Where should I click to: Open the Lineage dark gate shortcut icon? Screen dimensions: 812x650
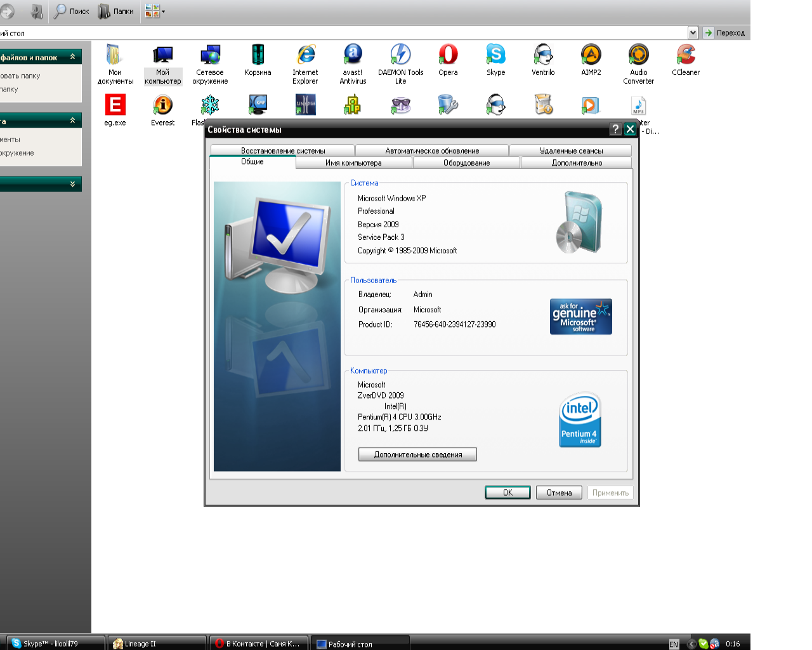(x=305, y=105)
